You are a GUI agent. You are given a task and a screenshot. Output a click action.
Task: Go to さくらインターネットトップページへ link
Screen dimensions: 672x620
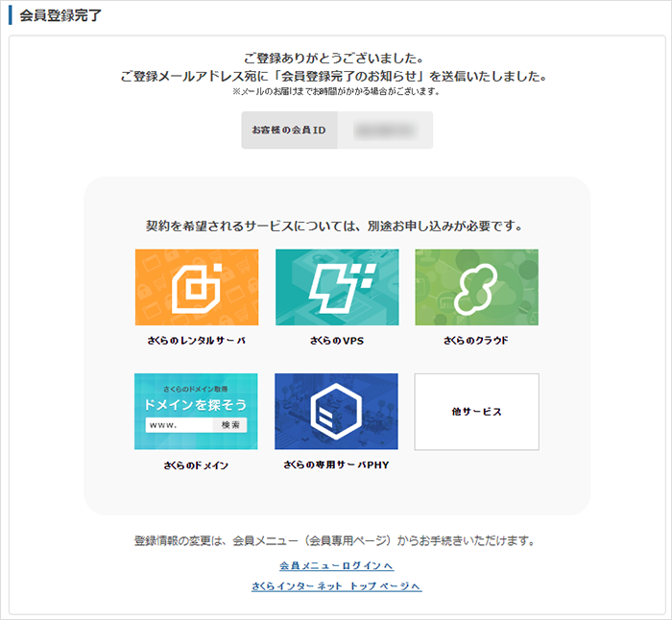[x=336, y=585]
